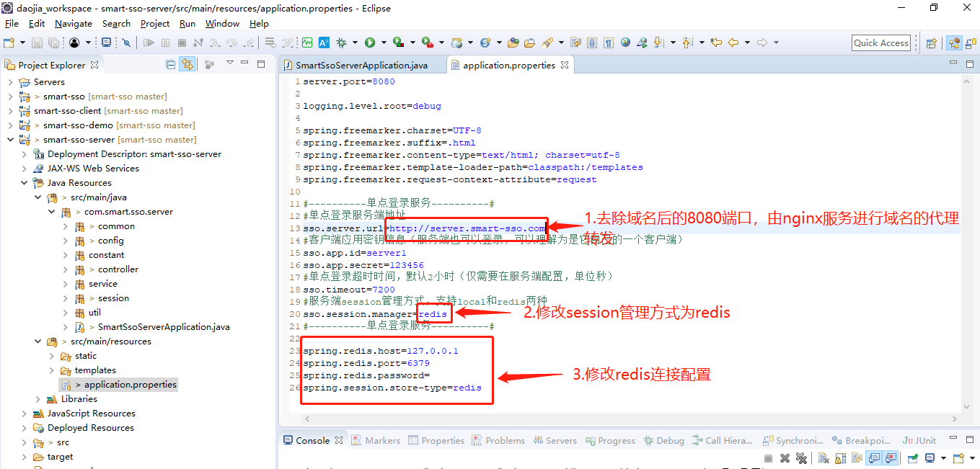Click the Save All toolbar icon
Viewport: 980px width, 469px height.
(x=54, y=42)
